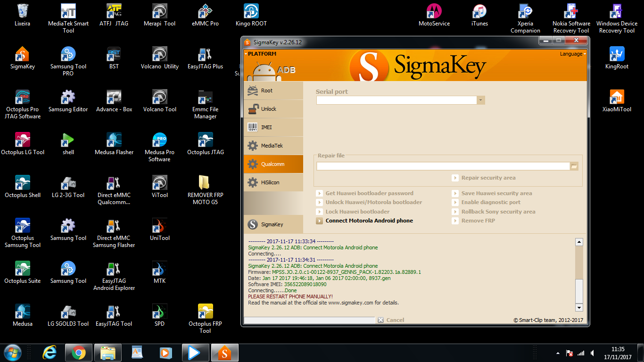Viewport: 644px width, 362px height.
Task: Select Medusa Flasher desktop icon
Action: (114, 144)
